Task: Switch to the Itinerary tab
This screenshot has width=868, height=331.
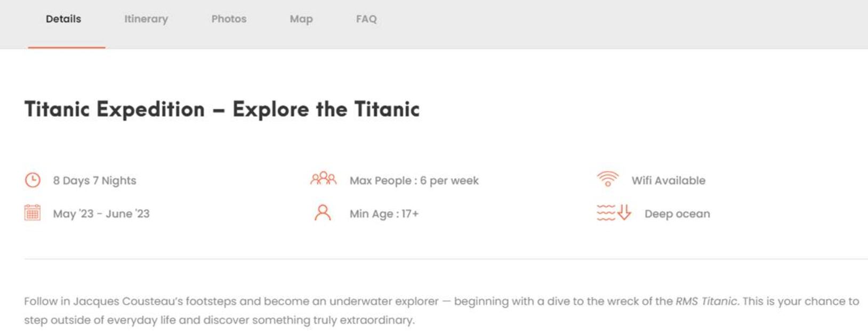Action: pyautogui.click(x=146, y=19)
